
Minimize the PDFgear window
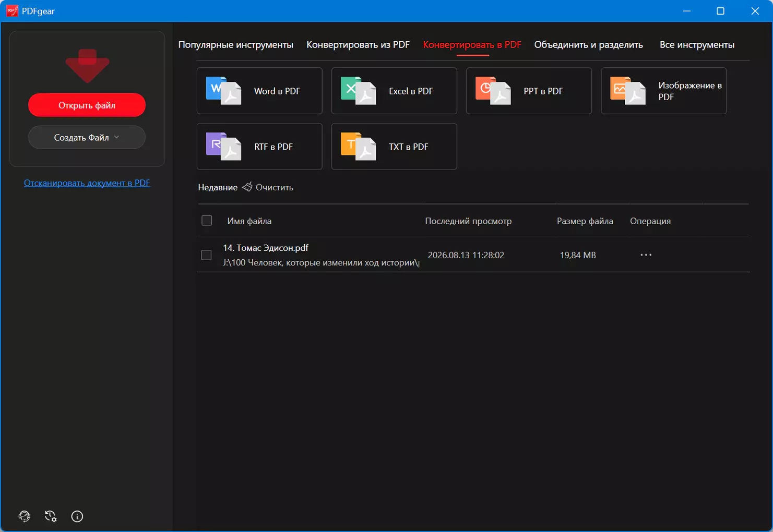click(687, 11)
